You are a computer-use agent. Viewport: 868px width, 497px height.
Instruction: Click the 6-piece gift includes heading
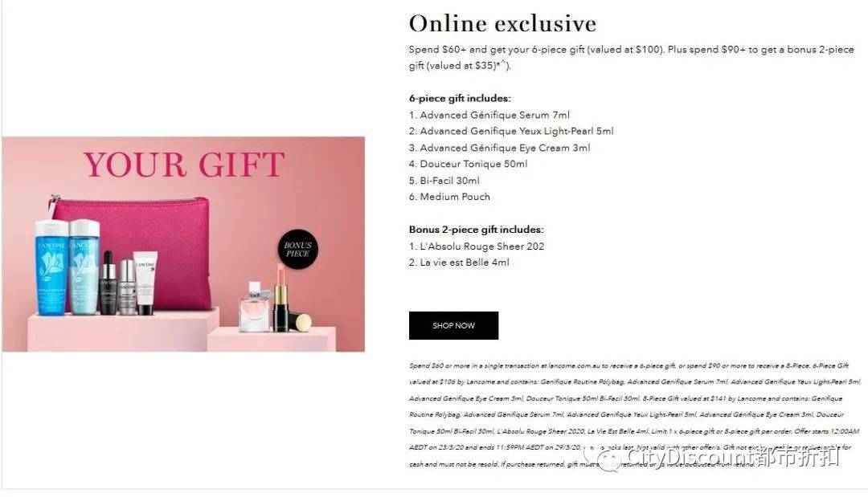[x=460, y=99]
